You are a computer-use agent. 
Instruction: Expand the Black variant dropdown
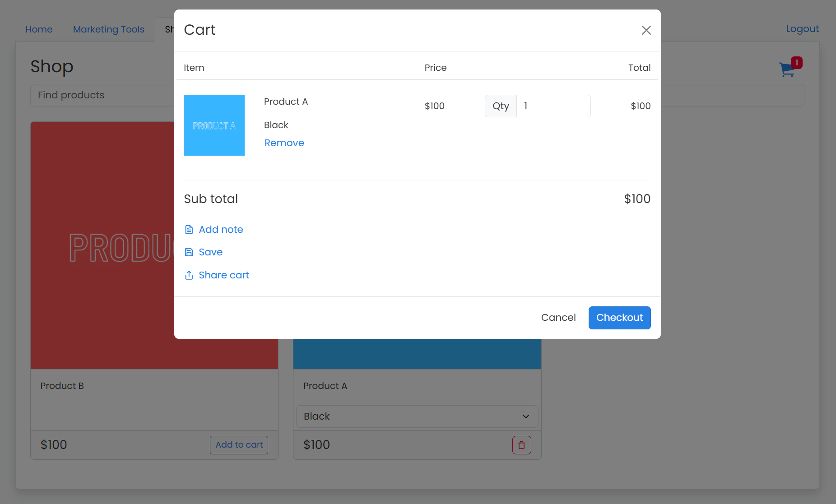(x=417, y=416)
